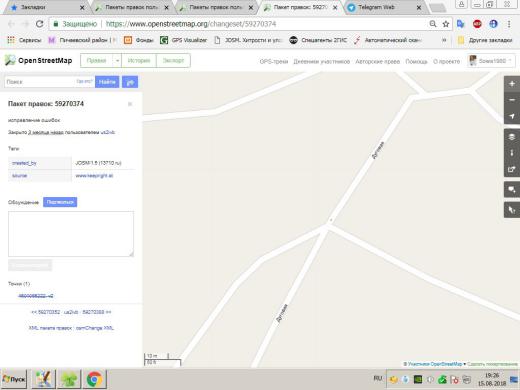Launch Chrome from the taskbar
The image size is (520, 390).
click(94, 379)
